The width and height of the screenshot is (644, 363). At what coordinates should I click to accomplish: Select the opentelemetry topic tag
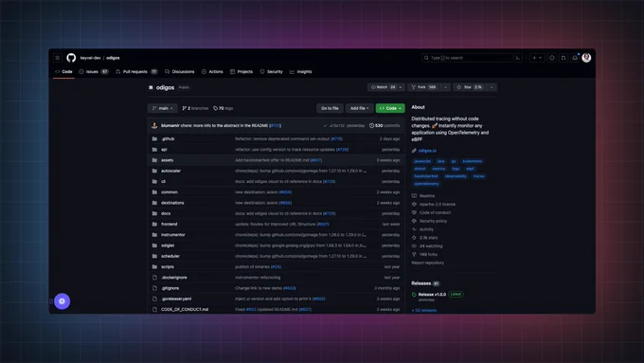tap(426, 184)
